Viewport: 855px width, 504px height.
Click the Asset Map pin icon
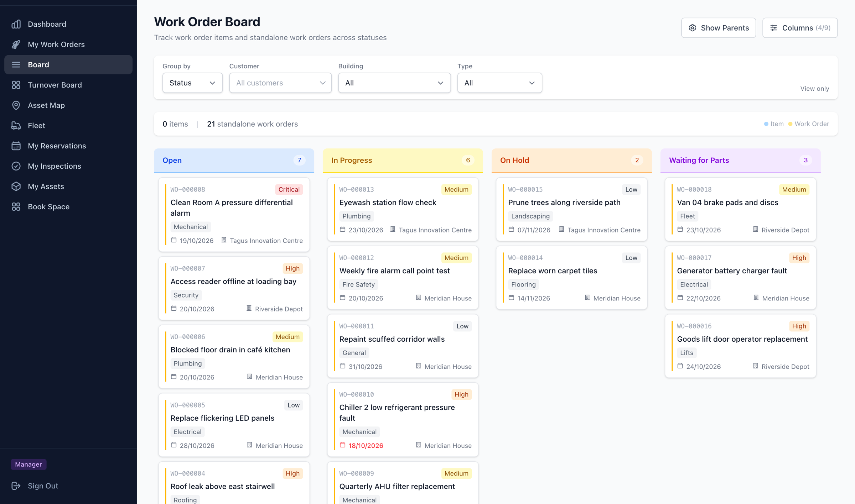[x=16, y=105]
